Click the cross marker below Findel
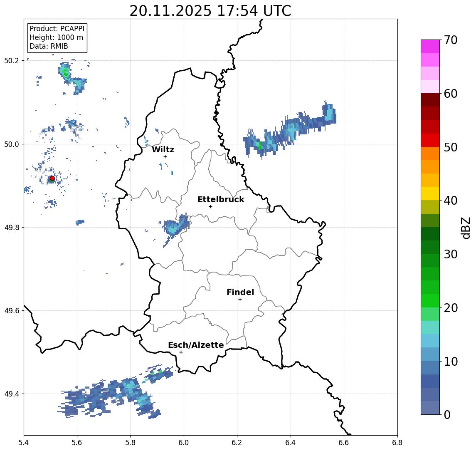Screen dimensions: 476x451 pyautogui.click(x=240, y=300)
